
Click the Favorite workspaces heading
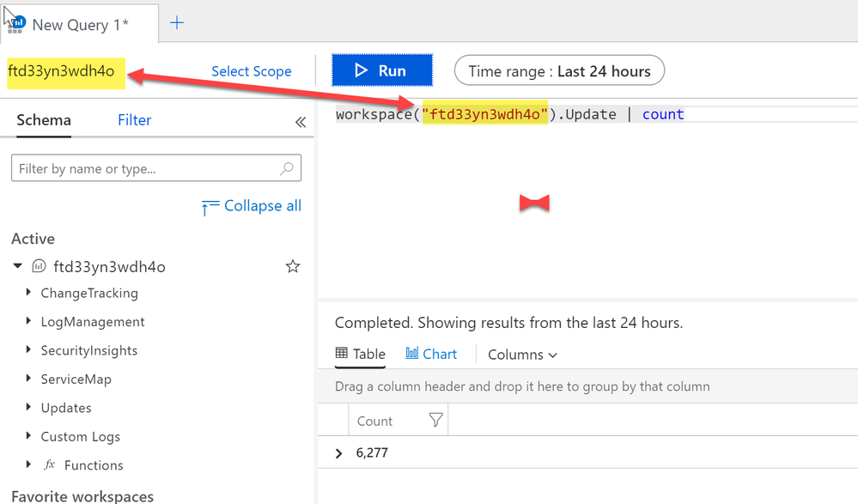(82, 495)
